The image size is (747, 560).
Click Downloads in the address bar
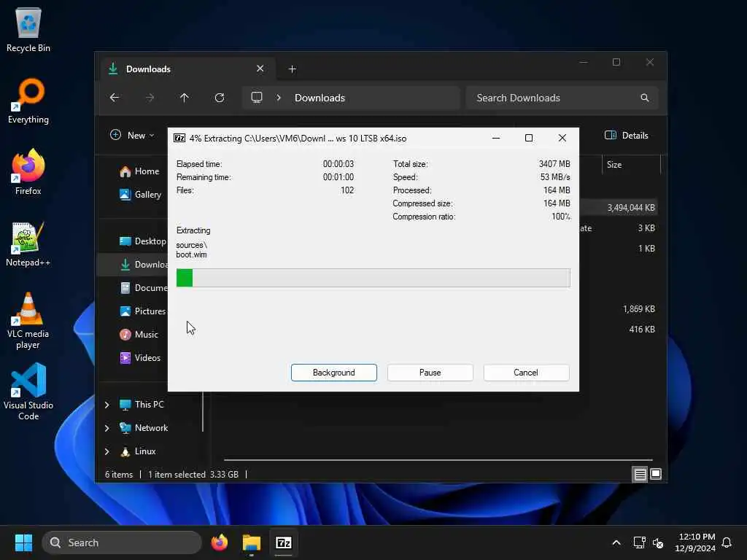[x=320, y=98]
